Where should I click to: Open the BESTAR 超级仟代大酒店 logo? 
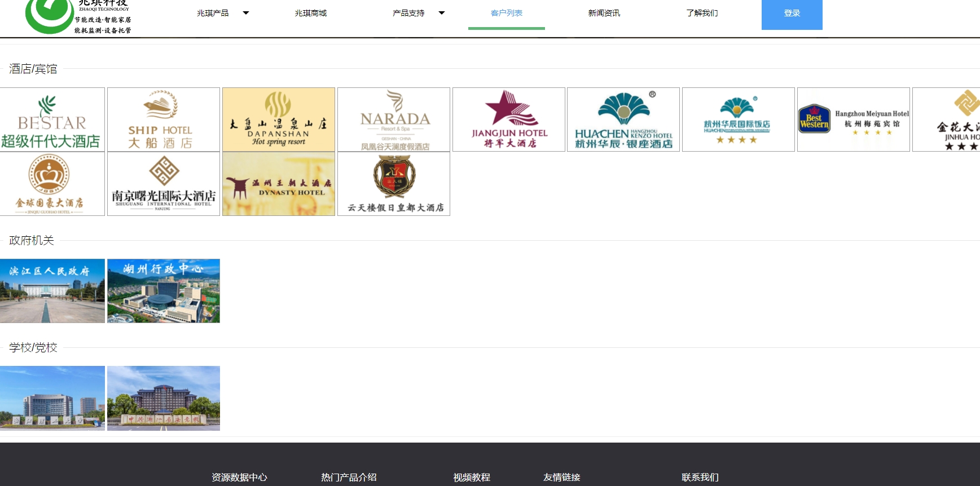tap(52, 120)
